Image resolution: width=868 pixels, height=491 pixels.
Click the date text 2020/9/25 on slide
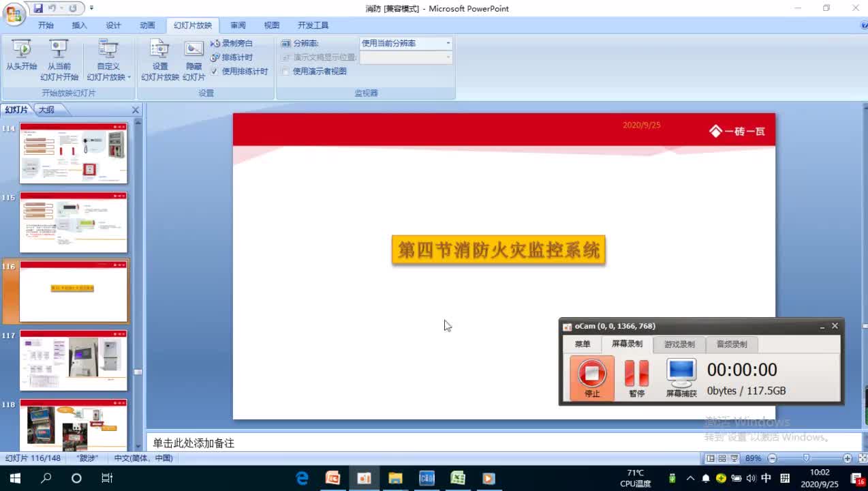[x=641, y=125]
